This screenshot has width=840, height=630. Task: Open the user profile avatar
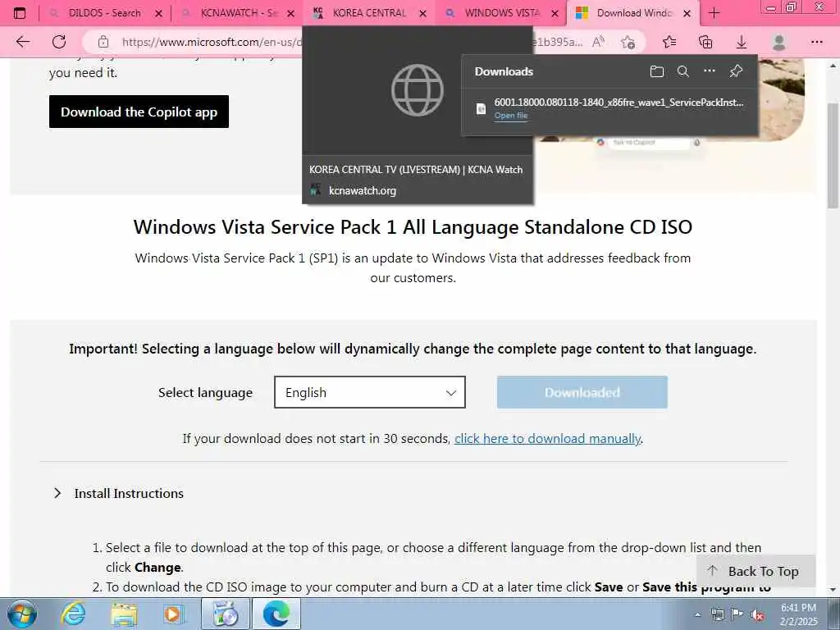pos(779,42)
